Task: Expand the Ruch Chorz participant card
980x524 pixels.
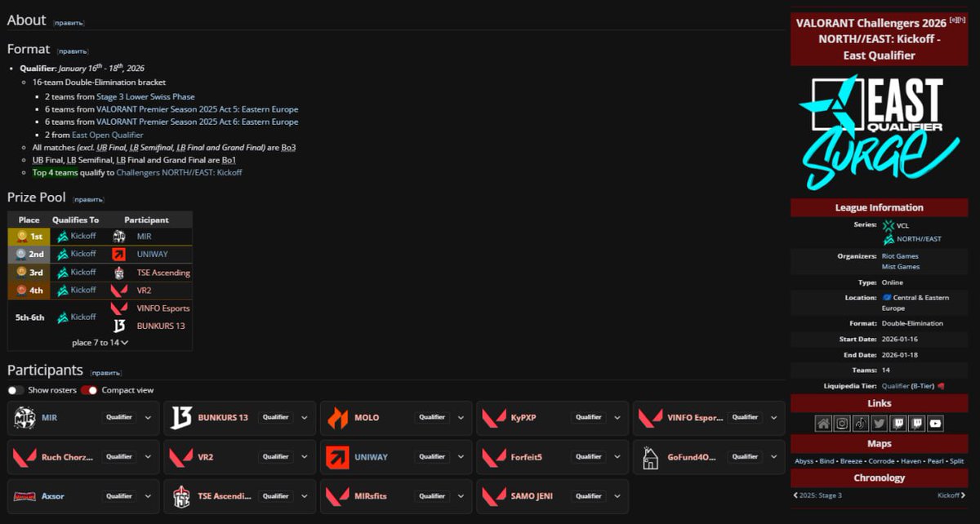Action: tap(148, 457)
